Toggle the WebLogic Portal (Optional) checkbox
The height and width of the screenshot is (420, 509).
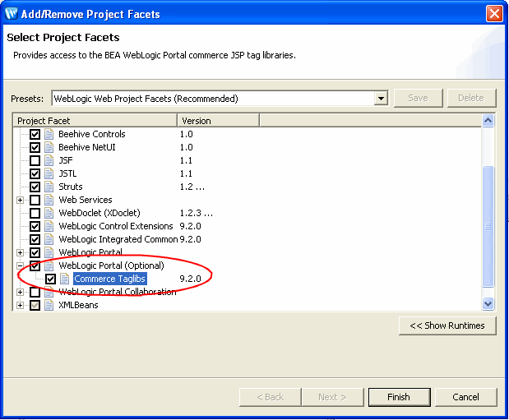35,265
